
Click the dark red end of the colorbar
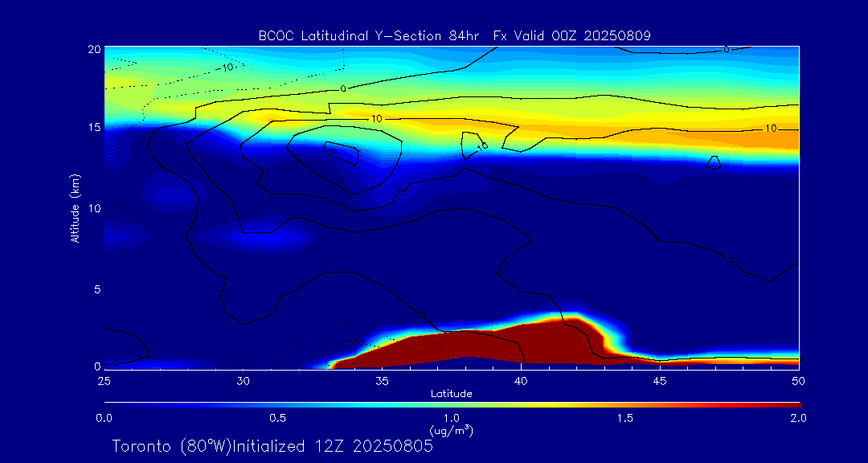tap(789, 405)
